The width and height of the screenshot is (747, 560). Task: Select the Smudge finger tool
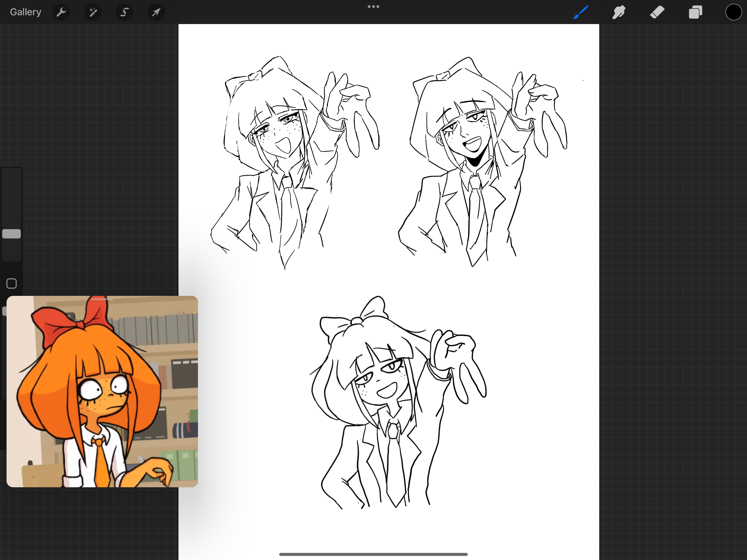pos(619,13)
